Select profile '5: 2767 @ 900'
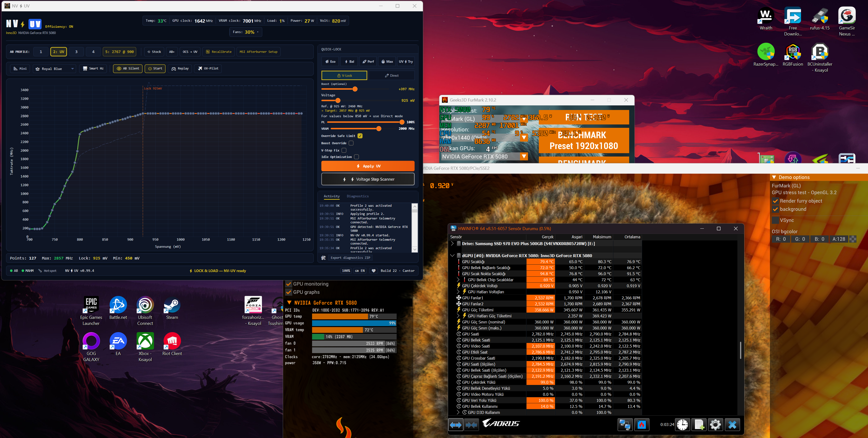The image size is (868, 438). pyautogui.click(x=119, y=52)
